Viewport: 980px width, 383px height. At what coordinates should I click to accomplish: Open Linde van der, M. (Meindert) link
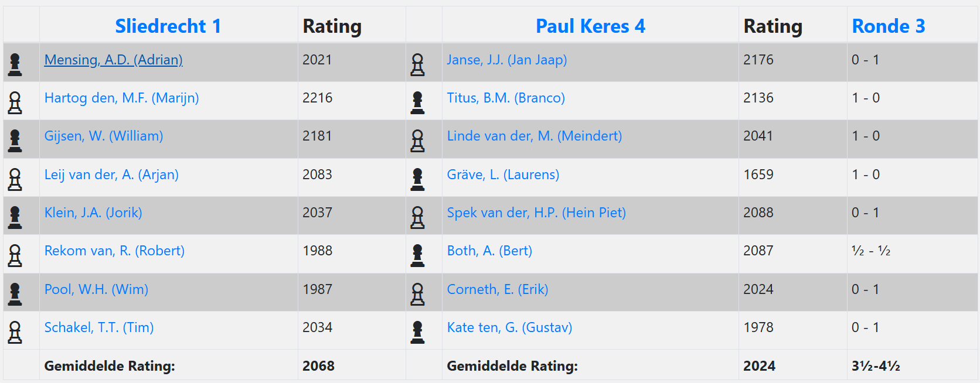coord(534,136)
